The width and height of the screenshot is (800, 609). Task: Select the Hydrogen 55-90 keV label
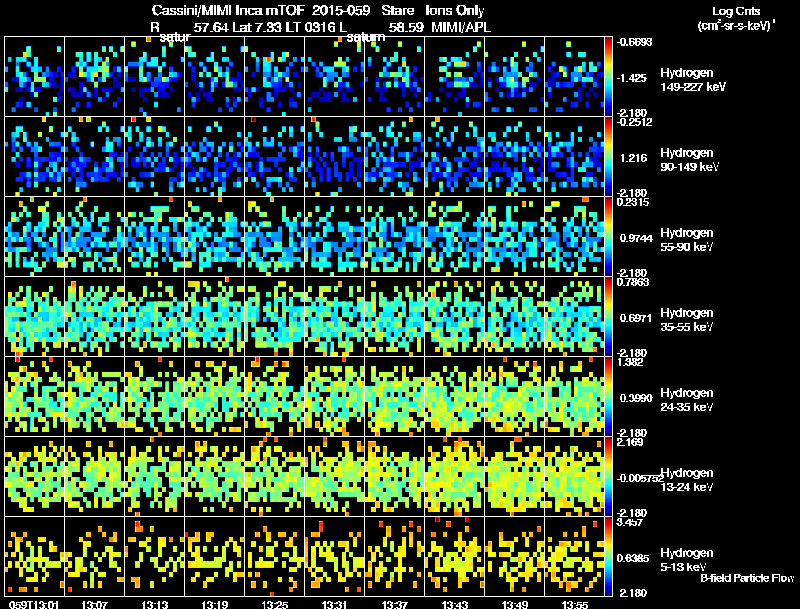tap(687, 240)
